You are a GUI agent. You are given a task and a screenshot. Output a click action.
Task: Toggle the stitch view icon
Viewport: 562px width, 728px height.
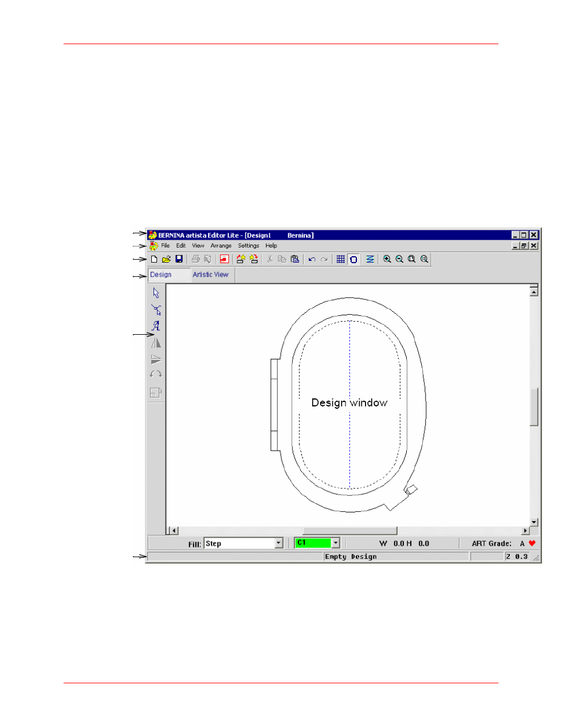[x=370, y=259]
